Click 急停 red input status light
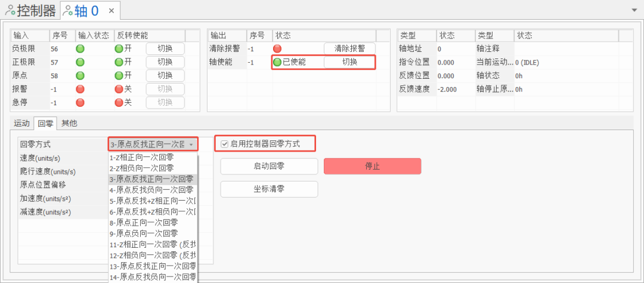The width and height of the screenshot is (644, 283). point(80,103)
